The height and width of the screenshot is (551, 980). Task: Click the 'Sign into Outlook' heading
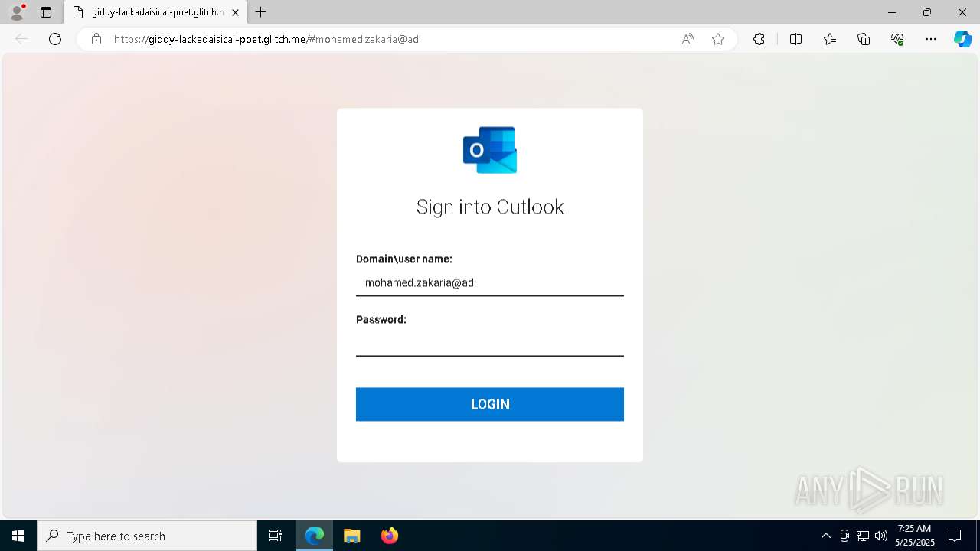point(490,207)
